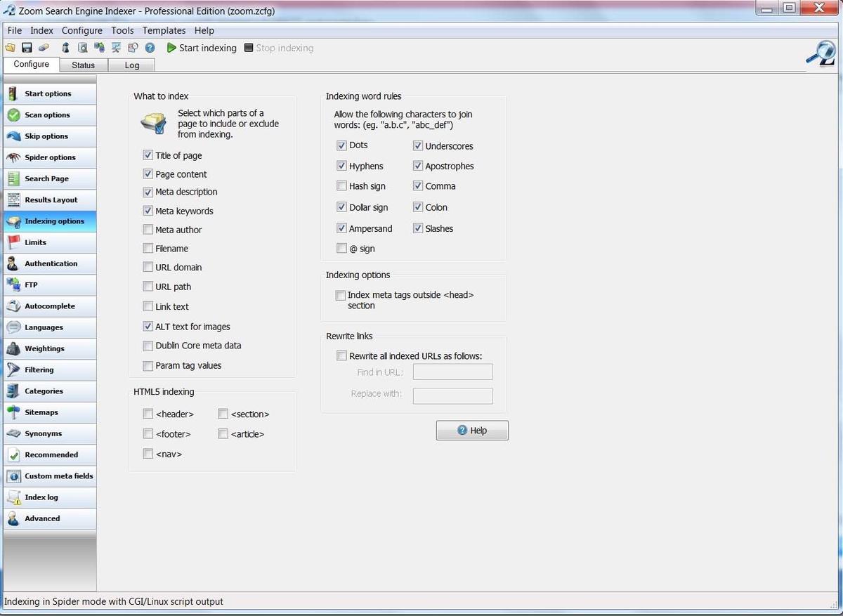This screenshot has width=843, height=616.
Task: Open the Help menu in menu bar
Action: coord(204,30)
